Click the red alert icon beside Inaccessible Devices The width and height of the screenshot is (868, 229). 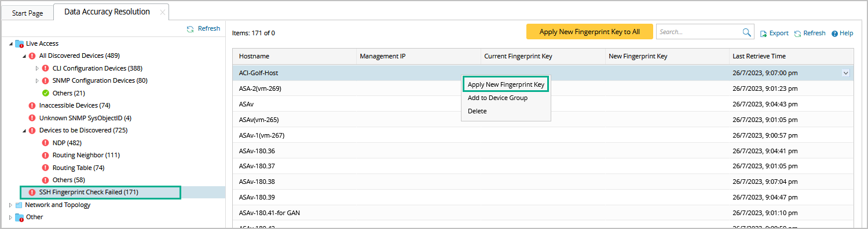point(32,105)
